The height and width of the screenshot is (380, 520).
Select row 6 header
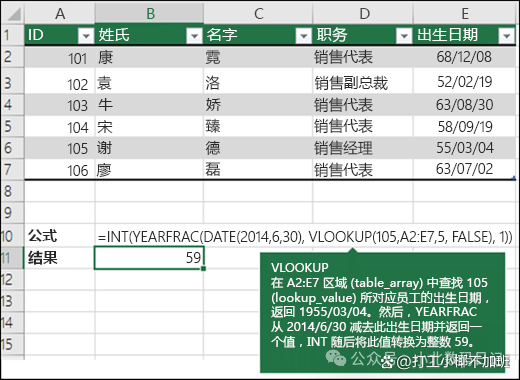13,148
